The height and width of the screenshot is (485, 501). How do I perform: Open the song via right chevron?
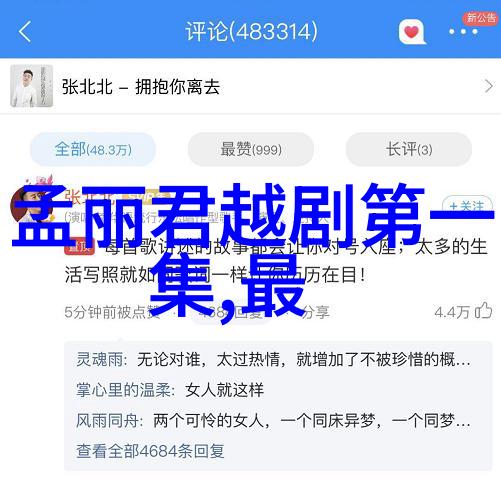click(x=488, y=87)
